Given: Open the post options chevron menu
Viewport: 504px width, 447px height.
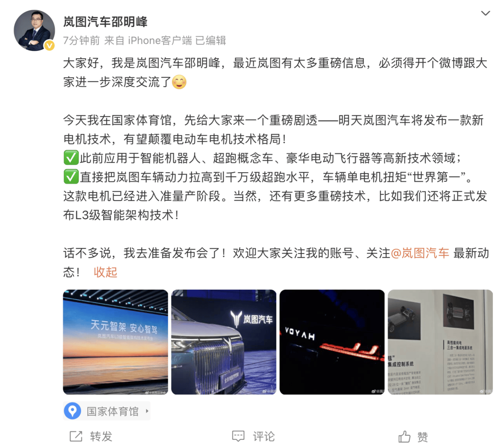Looking at the screenshot, I should point(485,13).
